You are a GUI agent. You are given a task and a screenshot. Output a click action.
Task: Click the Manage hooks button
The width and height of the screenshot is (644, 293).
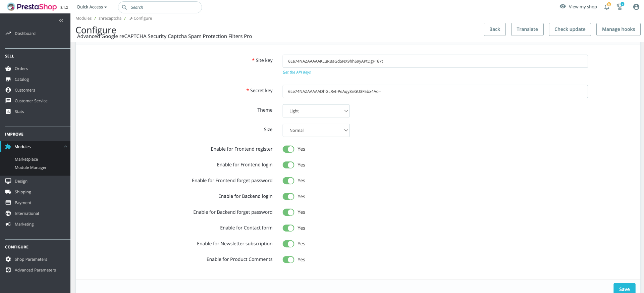618,29
